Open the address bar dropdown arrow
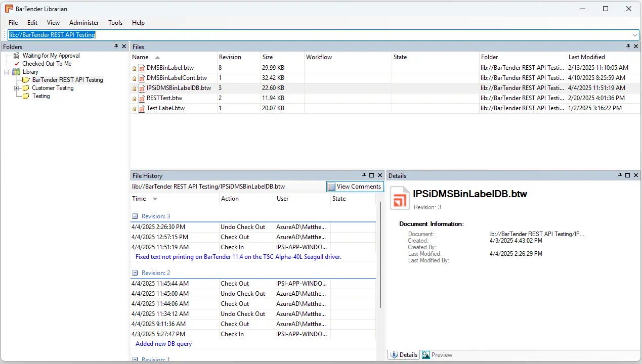 coord(635,35)
